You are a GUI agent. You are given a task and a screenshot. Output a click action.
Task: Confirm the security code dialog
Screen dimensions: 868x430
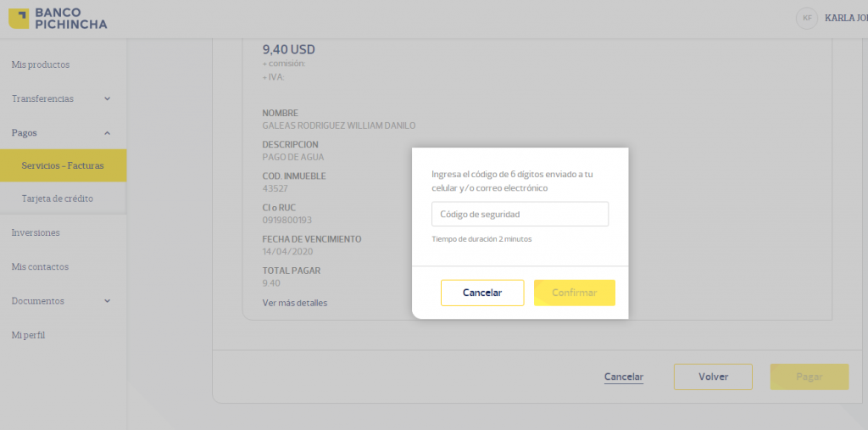coord(575,293)
